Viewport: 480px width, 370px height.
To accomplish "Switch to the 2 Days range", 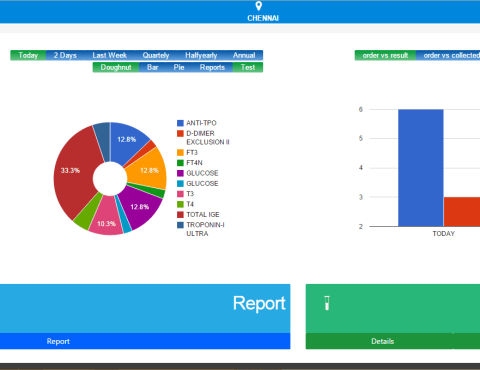I will point(65,55).
